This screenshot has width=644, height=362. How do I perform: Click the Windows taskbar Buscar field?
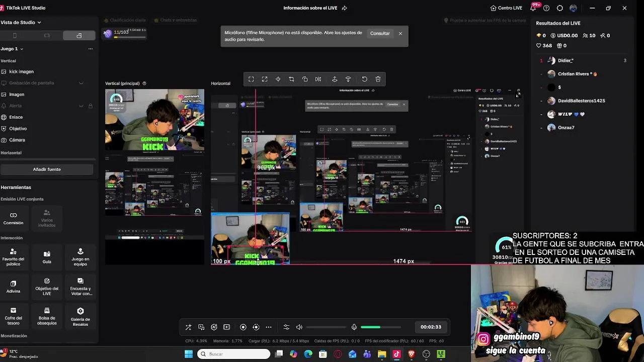tap(233, 354)
